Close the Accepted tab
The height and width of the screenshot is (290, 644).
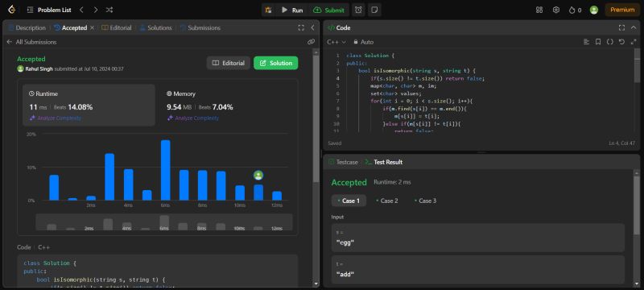[92, 28]
